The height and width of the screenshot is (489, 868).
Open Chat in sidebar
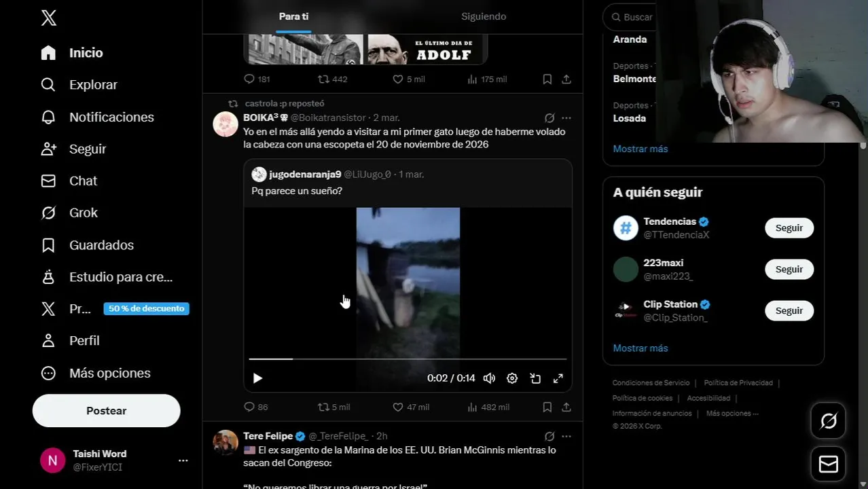(x=69, y=181)
